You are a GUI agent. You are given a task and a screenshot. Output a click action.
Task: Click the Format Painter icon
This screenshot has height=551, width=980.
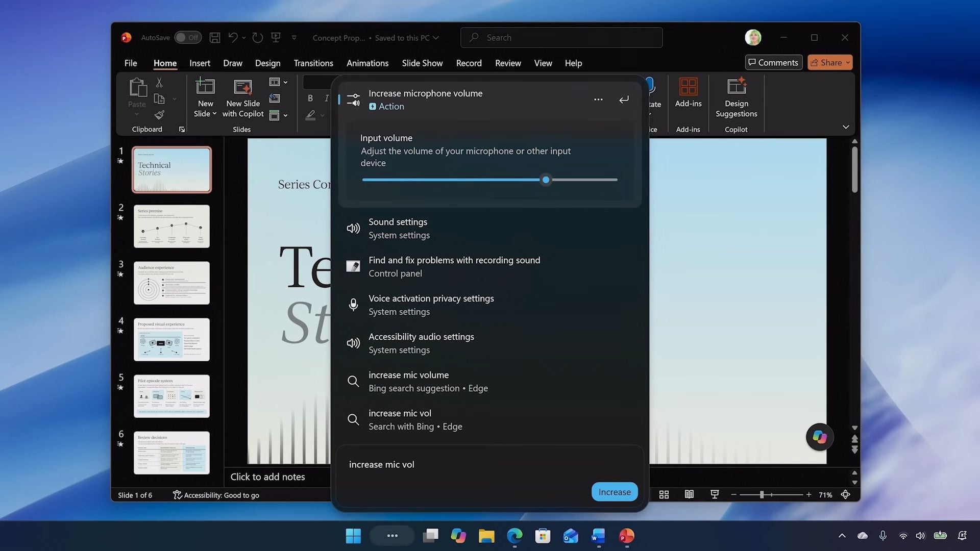pyautogui.click(x=159, y=115)
